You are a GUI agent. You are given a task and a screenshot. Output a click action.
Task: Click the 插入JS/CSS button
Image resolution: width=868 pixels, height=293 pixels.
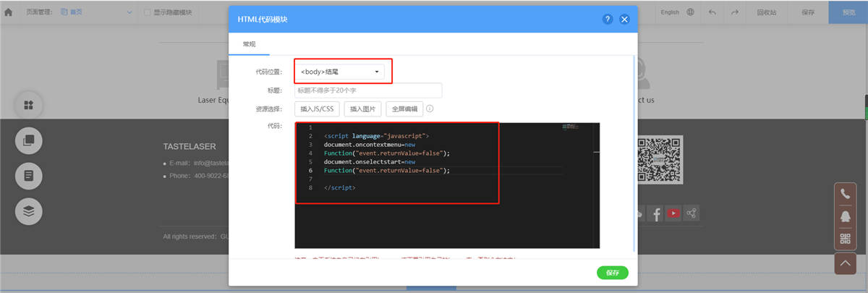coord(317,109)
